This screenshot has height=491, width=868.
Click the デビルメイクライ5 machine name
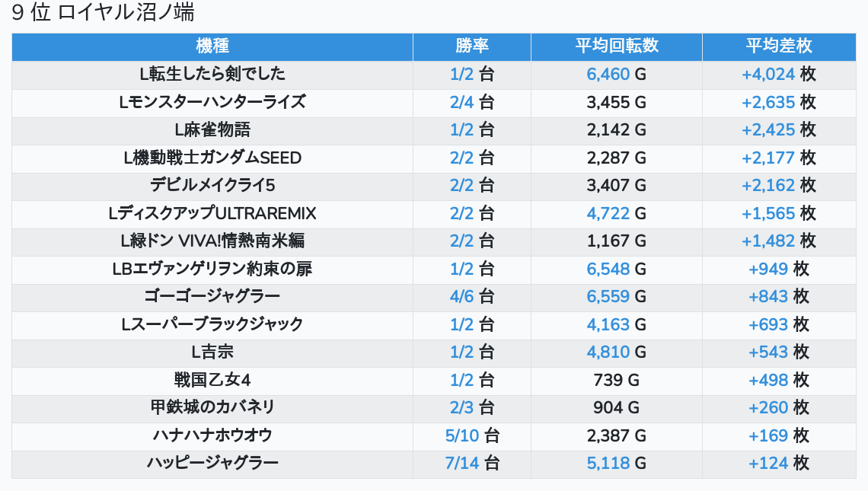(212, 185)
